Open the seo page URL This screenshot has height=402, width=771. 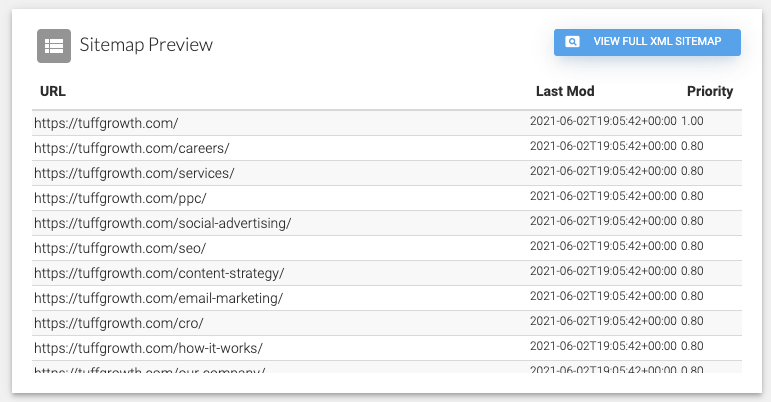pos(120,248)
